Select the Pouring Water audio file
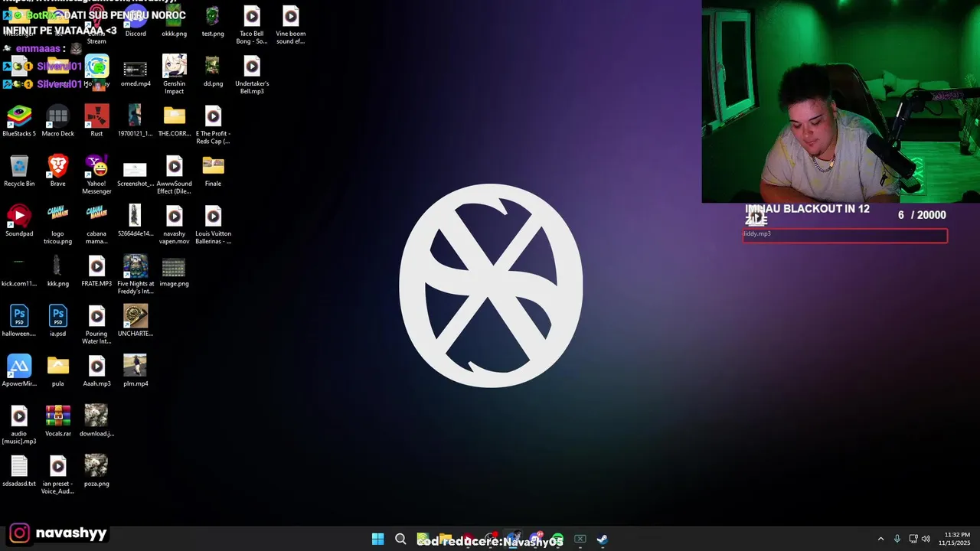Screen dimensions: 980x551 tap(96, 324)
